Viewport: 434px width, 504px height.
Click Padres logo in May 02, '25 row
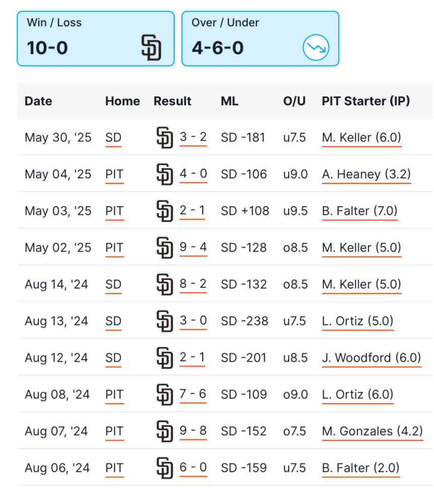(x=165, y=247)
